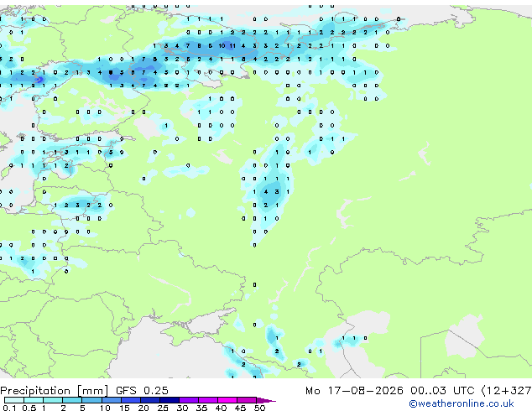Pick the 10–15 mm legend color box
This screenshot has width=532, height=411.
111,400
